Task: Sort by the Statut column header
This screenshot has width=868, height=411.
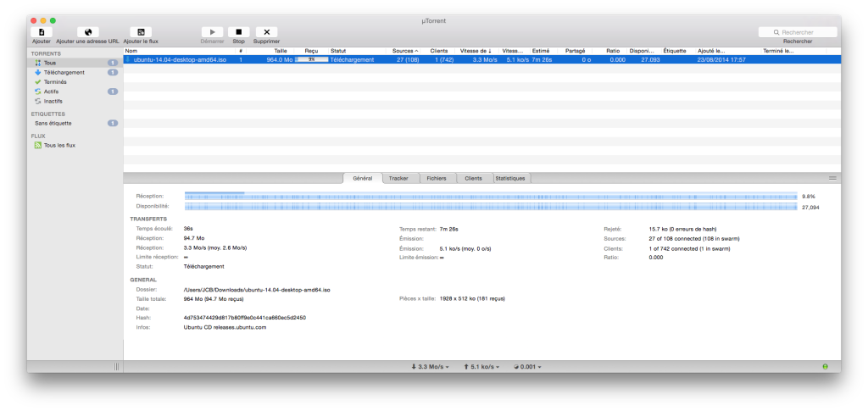Action: [x=357, y=51]
